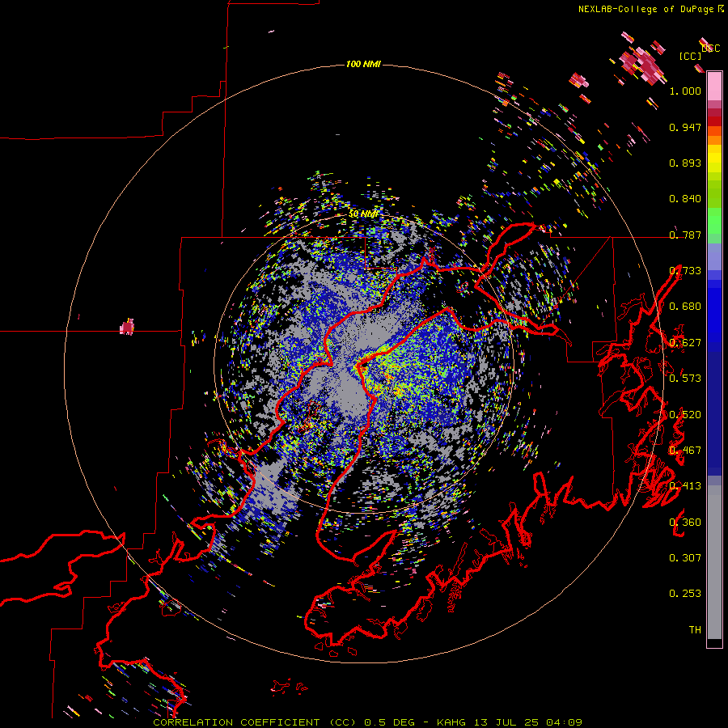
Task: Click the TH label on the colorbar
Action: click(695, 630)
